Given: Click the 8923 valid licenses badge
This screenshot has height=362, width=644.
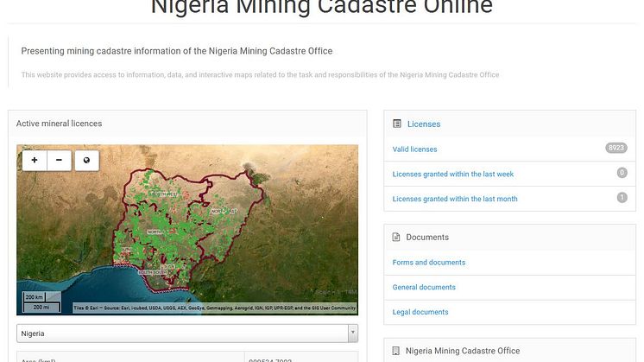Looking at the screenshot, I should pyautogui.click(x=616, y=148).
